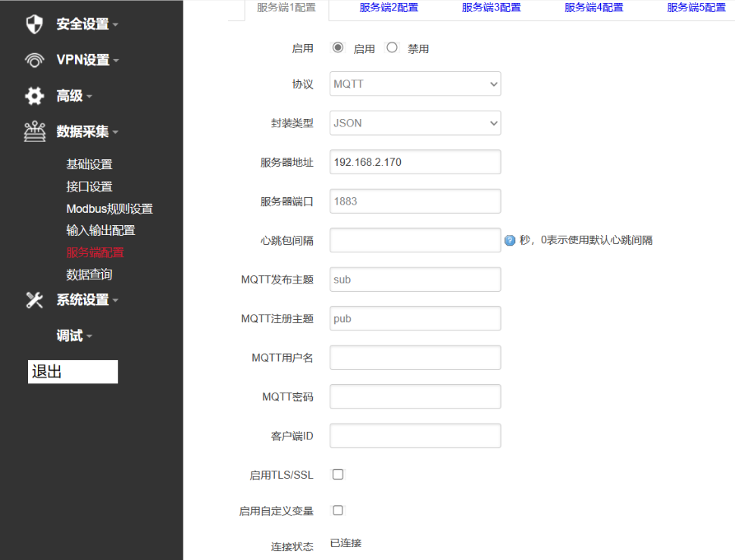Expand the 调试 sidebar menu
Viewport: 735px width, 560px height.
pyautogui.click(x=73, y=336)
